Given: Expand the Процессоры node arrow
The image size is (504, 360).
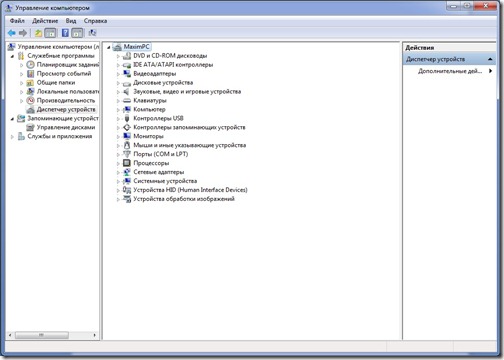Looking at the screenshot, I should coord(118,163).
